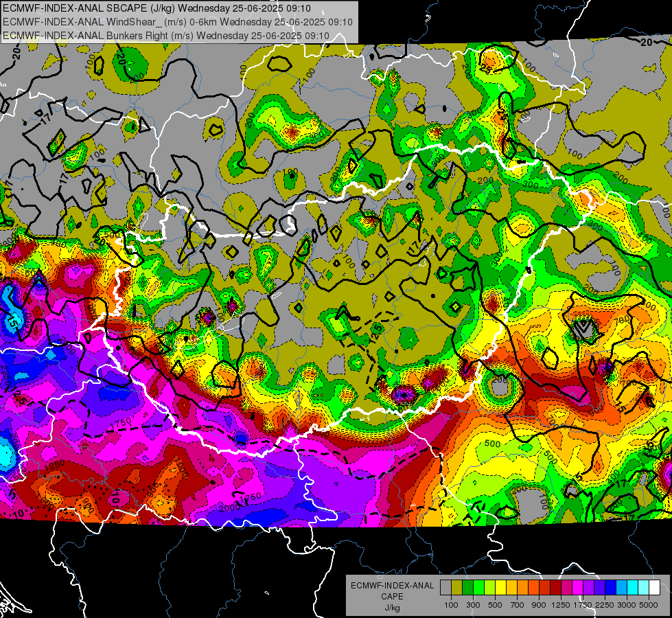672x618 pixels.
Task: Click the '500' legend tick label
Action: click(495, 605)
